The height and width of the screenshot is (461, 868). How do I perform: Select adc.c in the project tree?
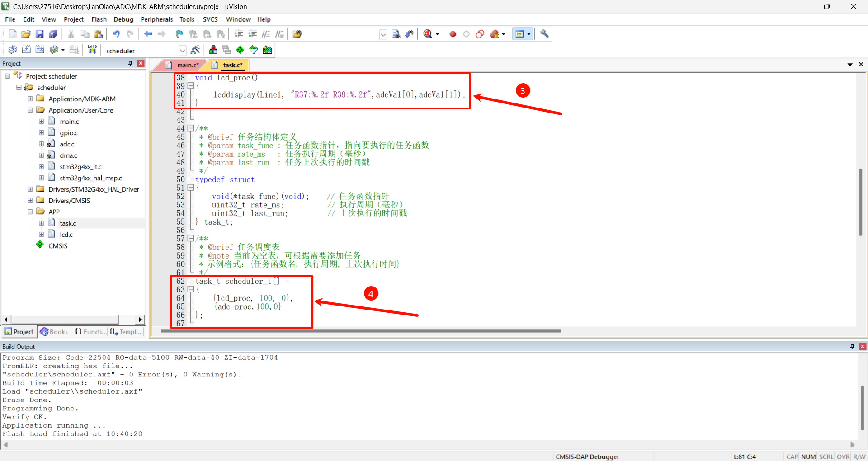(x=67, y=144)
